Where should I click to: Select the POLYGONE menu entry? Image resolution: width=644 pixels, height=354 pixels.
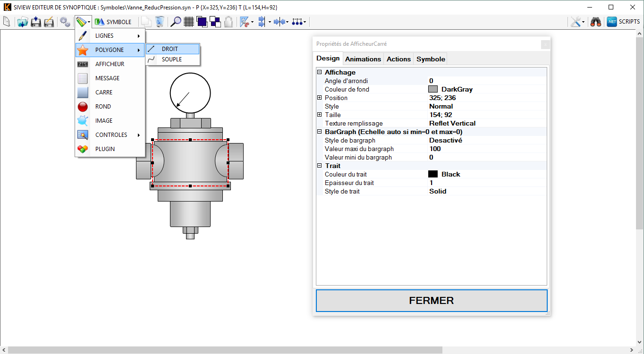tap(110, 50)
